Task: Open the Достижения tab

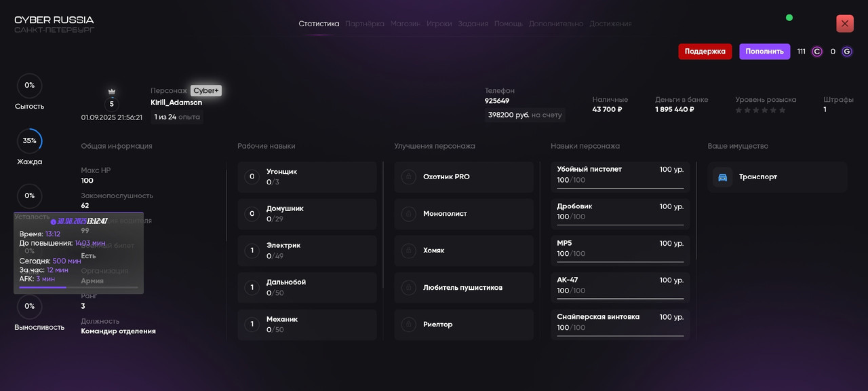Action: [610, 24]
